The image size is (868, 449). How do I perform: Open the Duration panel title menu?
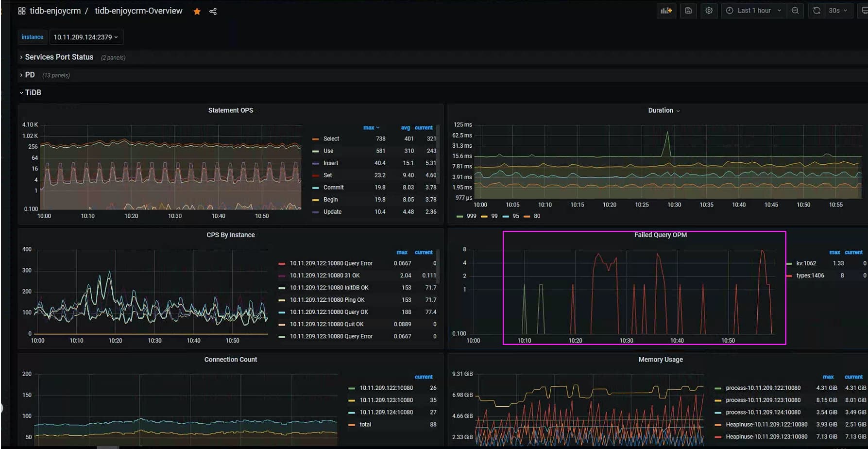tap(663, 111)
